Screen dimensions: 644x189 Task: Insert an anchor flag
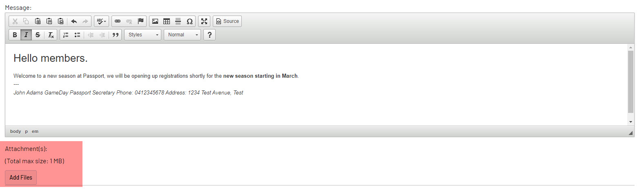140,21
